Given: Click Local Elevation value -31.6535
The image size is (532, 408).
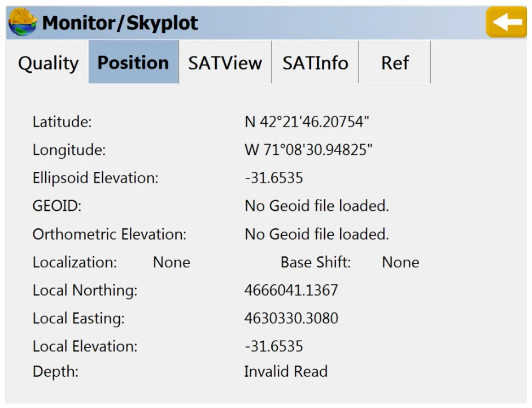Looking at the screenshot, I should click(x=274, y=346).
